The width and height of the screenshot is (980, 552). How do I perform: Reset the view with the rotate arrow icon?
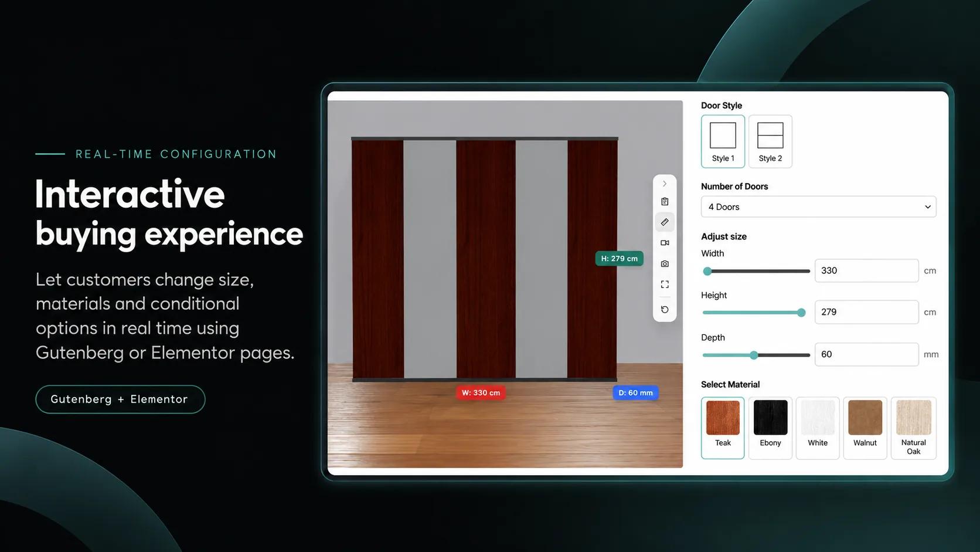[665, 310]
